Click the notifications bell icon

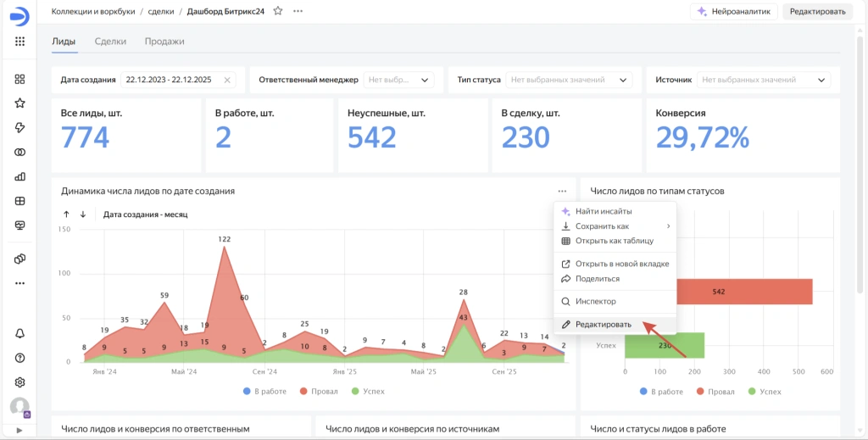(20, 333)
